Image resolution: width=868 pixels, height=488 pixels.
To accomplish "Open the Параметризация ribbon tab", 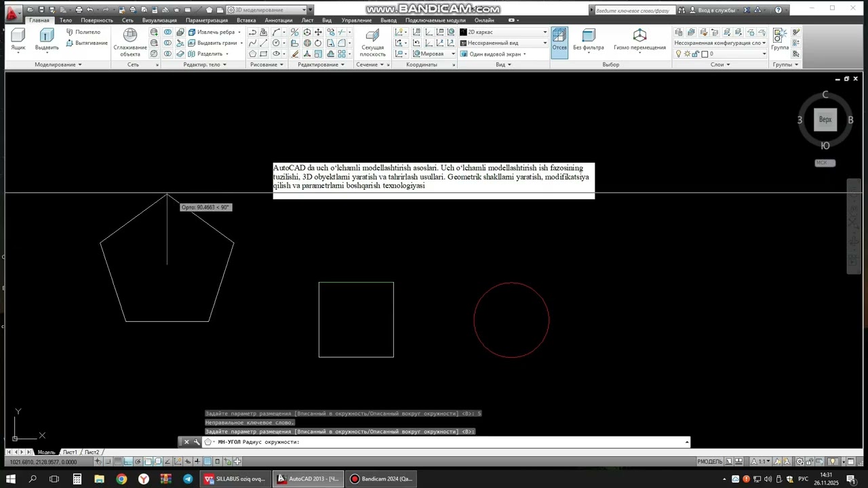I will pyautogui.click(x=207, y=20).
